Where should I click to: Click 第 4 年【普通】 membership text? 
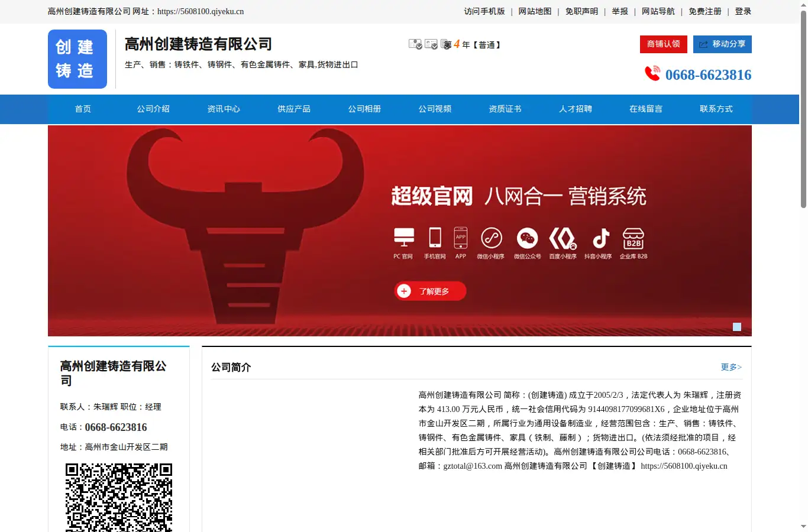pos(473,44)
